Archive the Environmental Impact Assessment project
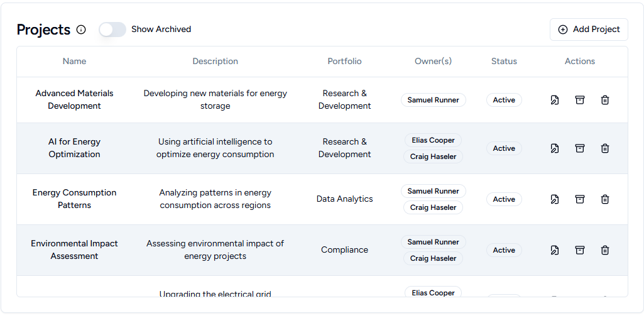Viewport: 644px width, 318px height. pyautogui.click(x=580, y=250)
